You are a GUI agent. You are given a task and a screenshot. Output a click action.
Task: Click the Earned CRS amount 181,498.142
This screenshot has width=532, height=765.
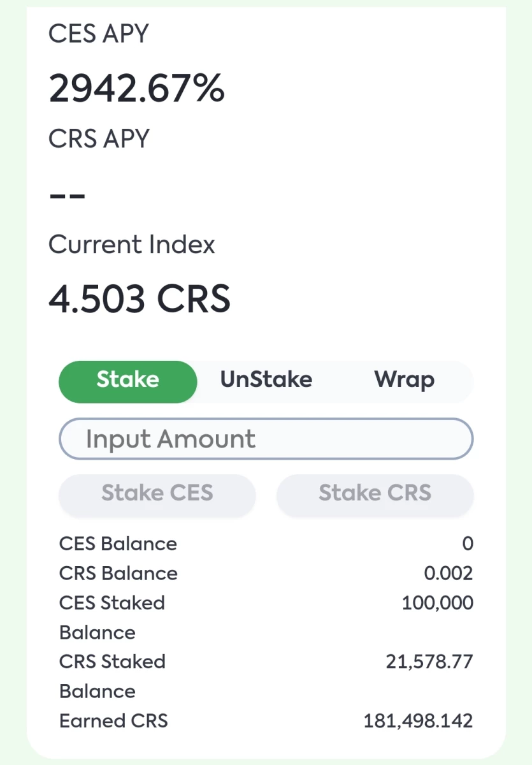[x=419, y=721]
